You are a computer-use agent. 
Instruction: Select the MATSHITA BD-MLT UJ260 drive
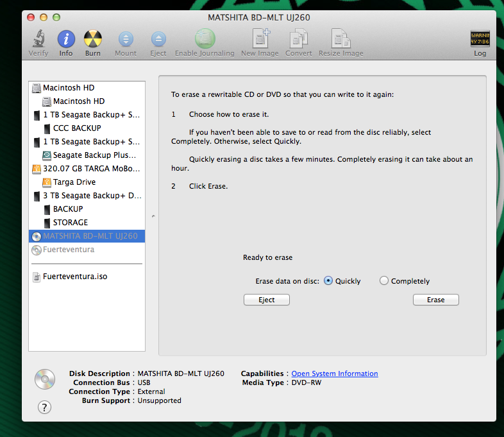[87, 236]
